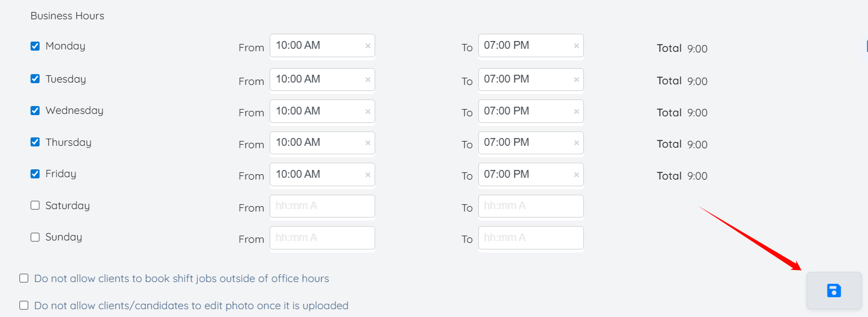This screenshot has height=317, width=868.
Task: Enable the Saturday checkbox
Action: 35,206
